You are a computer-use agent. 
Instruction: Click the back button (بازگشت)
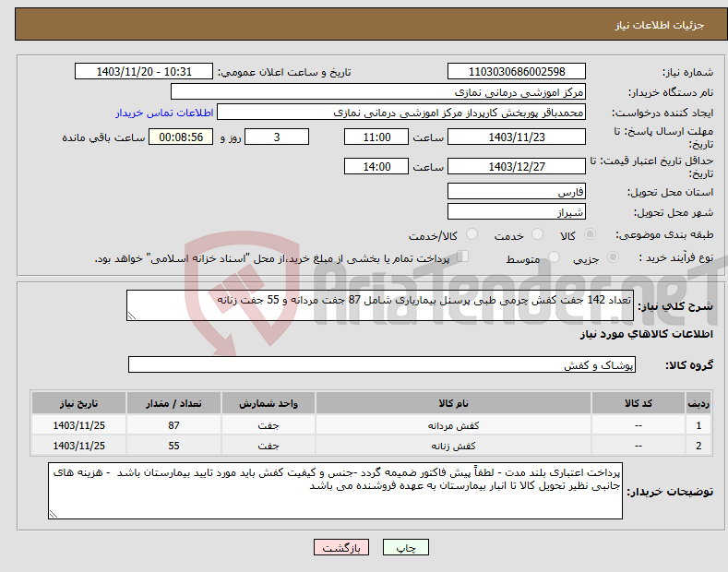click(x=341, y=548)
